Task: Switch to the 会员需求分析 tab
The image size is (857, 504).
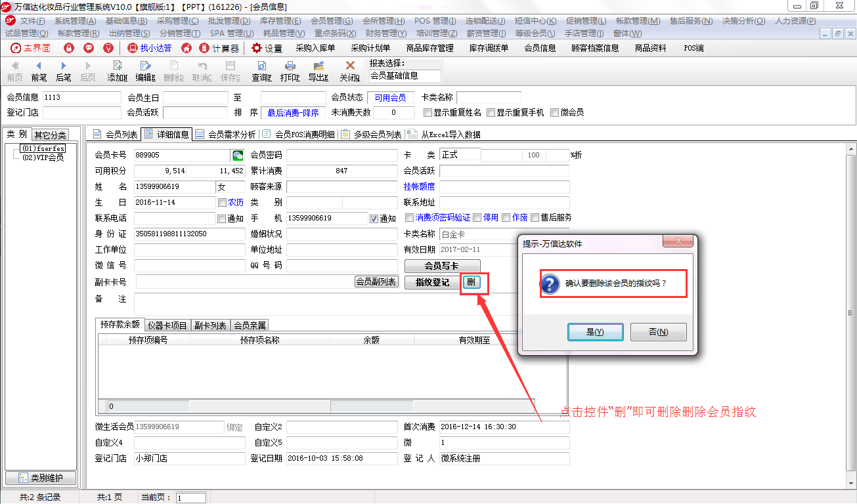Action: (225, 135)
